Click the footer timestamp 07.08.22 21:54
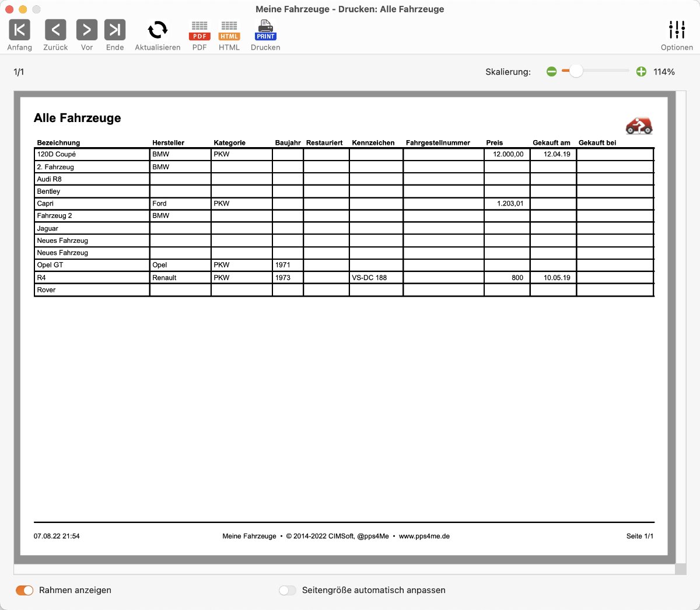Screen dimensions: 700x610 tap(57, 536)
